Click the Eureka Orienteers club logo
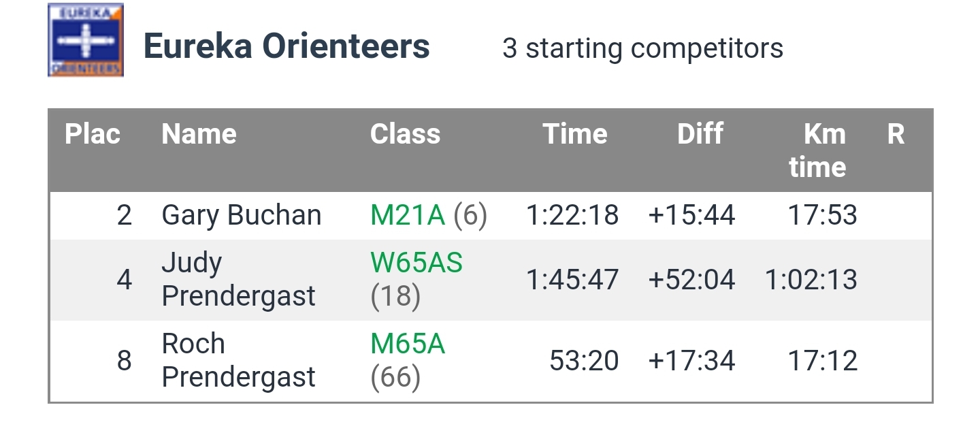This screenshot has width=980, height=435. click(86, 41)
